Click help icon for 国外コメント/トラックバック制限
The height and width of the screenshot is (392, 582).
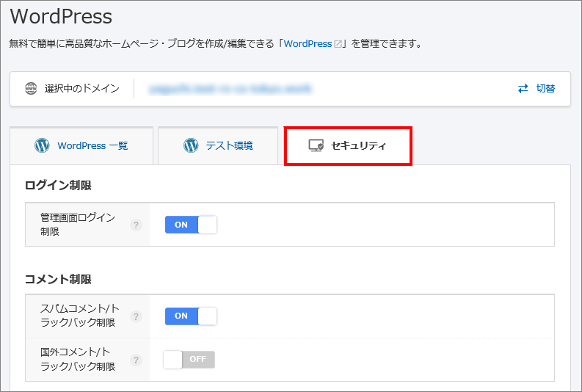coord(136,360)
